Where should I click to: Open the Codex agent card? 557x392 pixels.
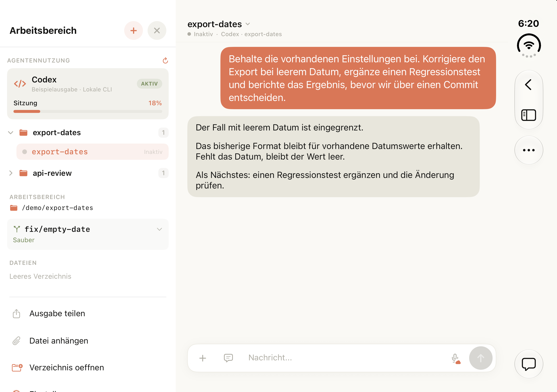(88, 94)
